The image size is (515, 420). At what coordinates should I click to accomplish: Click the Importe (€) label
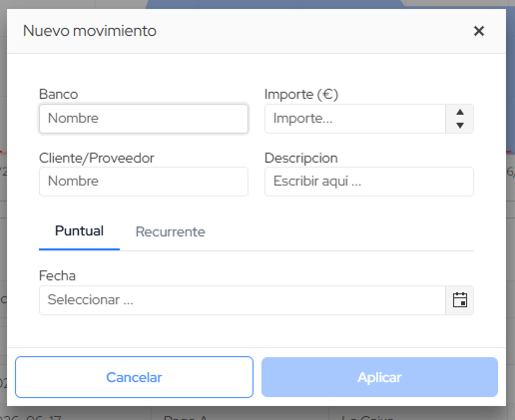(x=301, y=94)
